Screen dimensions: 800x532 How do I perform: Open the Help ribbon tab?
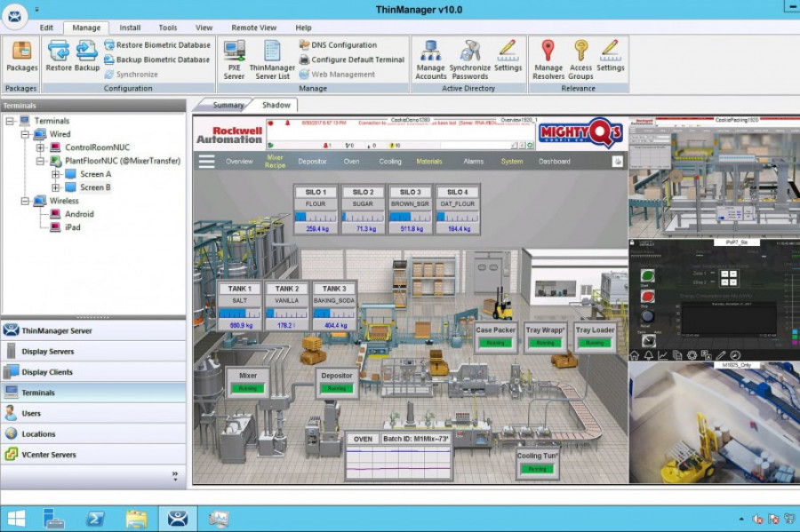pyautogui.click(x=303, y=28)
